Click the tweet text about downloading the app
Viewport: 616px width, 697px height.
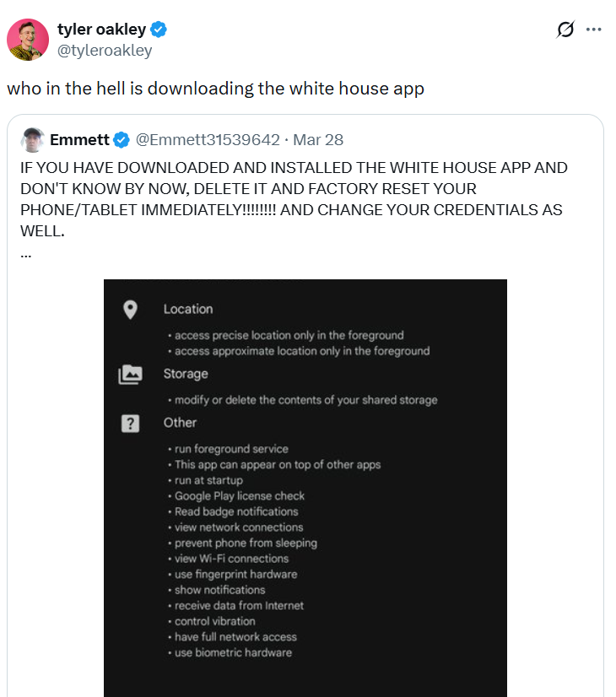tap(215, 88)
